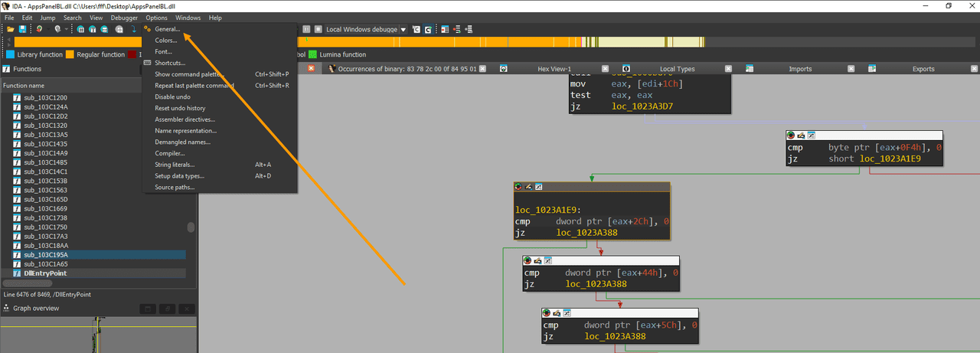Click the jump down arrow toolbar icon

[133, 29]
